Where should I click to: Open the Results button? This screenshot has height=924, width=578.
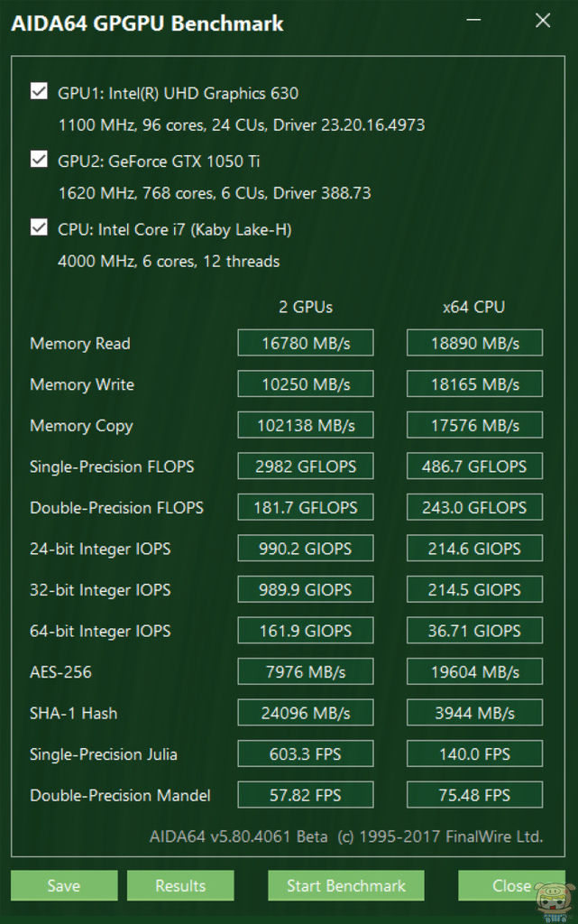click(x=180, y=886)
